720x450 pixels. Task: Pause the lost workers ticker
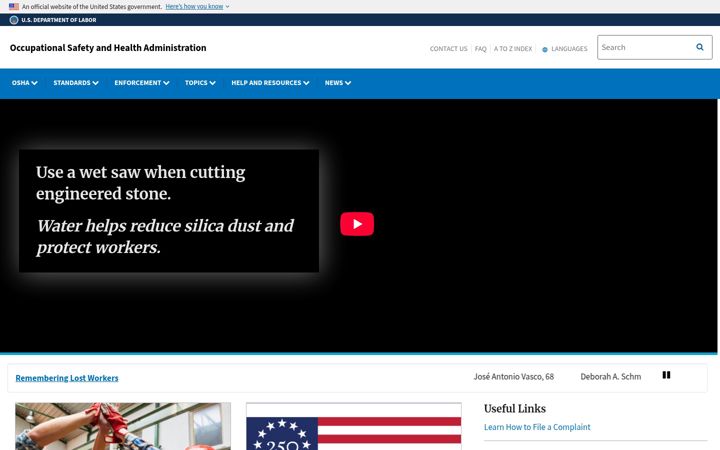(x=666, y=375)
